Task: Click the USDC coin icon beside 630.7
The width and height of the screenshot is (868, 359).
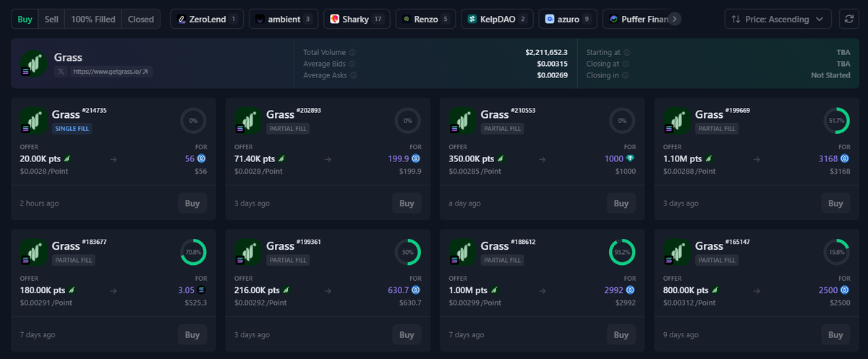Action: tap(417, 290)
